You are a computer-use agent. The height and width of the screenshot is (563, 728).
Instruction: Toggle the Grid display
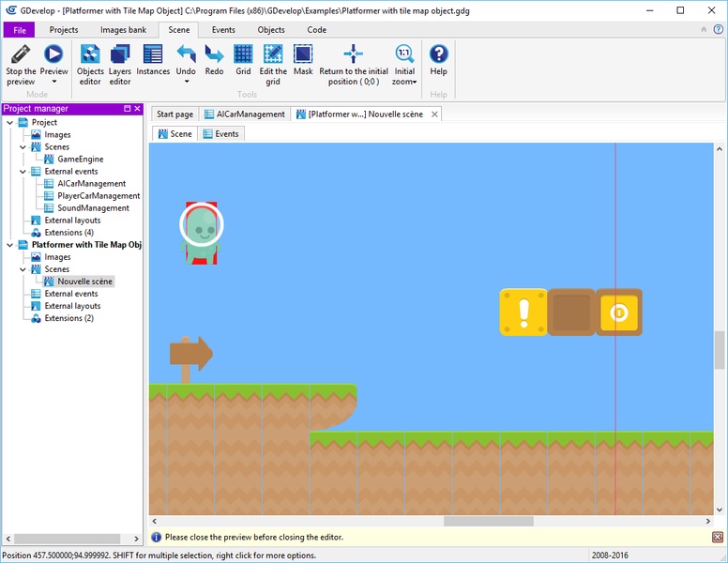(x=243, y=54)
